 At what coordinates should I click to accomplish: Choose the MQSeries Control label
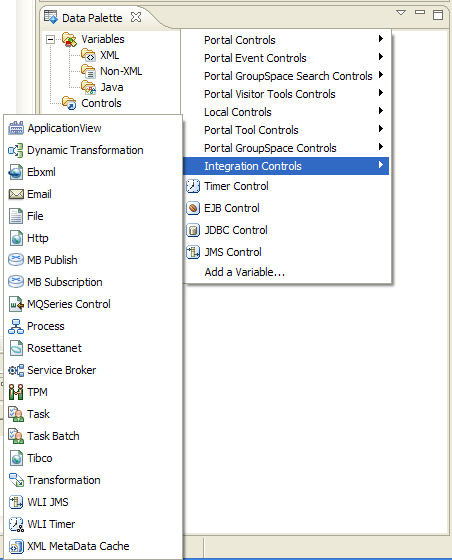coord(69,304)
